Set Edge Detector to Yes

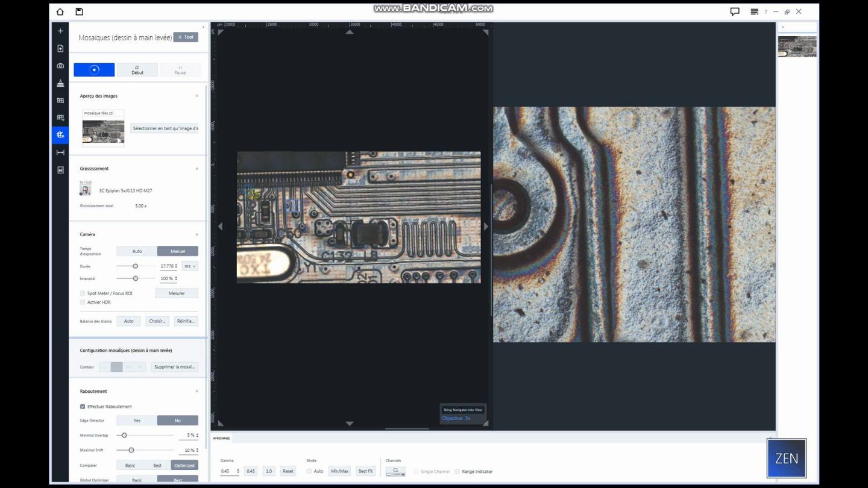137,420
